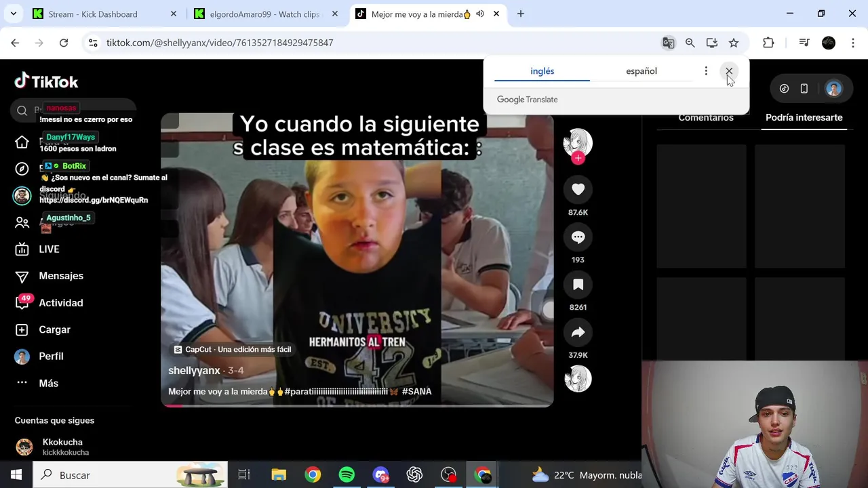
Task: Select inglés in Google Translate popup
Action: point(542,71)
